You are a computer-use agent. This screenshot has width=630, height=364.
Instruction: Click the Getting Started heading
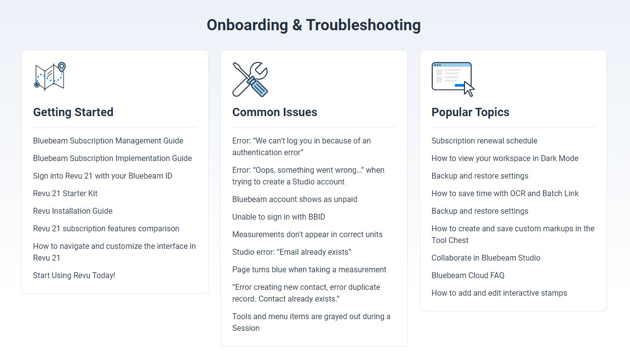coord(73,112)
